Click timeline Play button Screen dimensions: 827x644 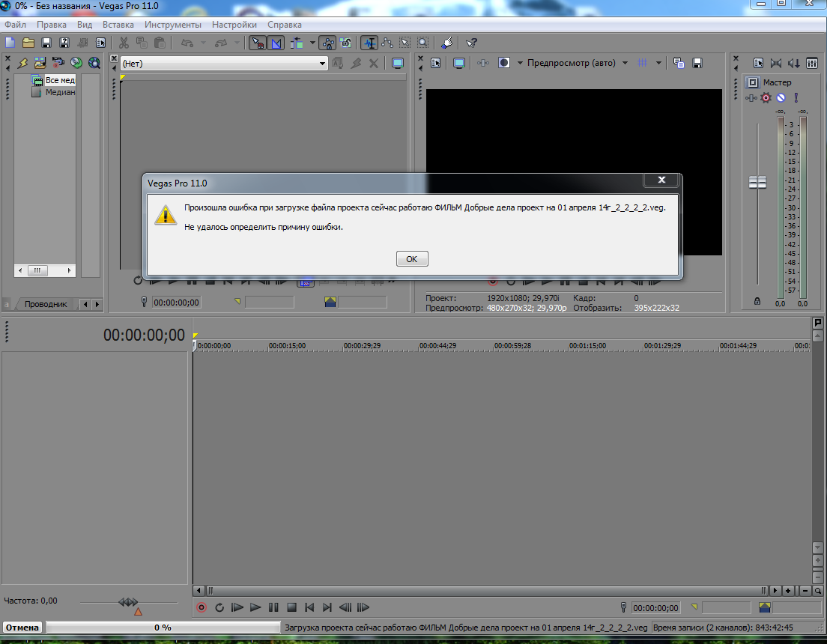point(255,607)
